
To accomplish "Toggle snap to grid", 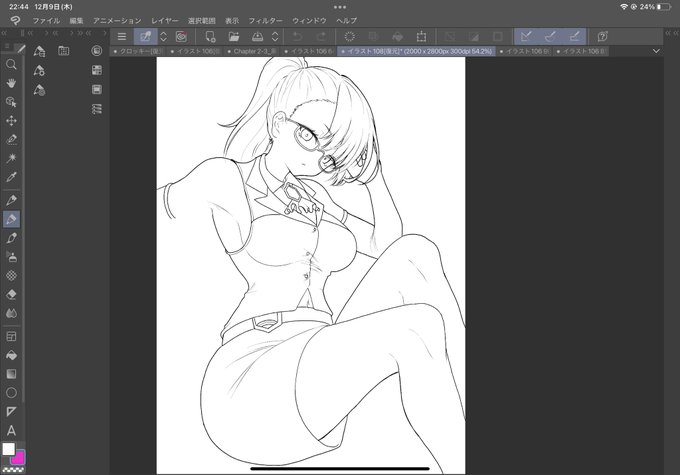I will tap(574, 36).
